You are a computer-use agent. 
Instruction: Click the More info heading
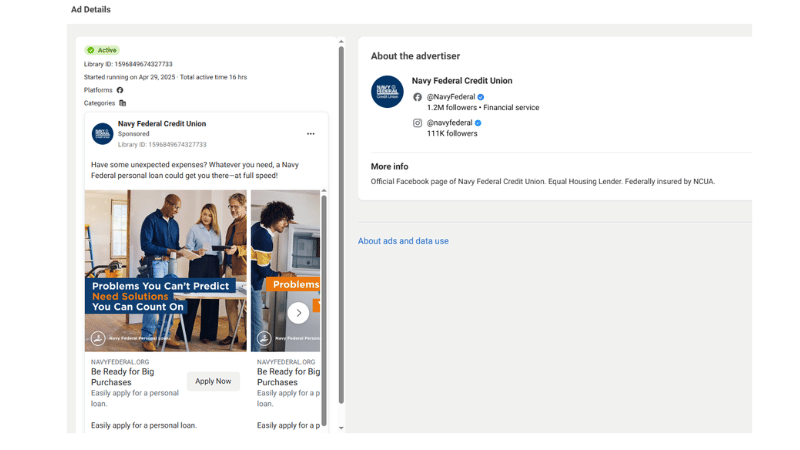click(x=389, y=166)
